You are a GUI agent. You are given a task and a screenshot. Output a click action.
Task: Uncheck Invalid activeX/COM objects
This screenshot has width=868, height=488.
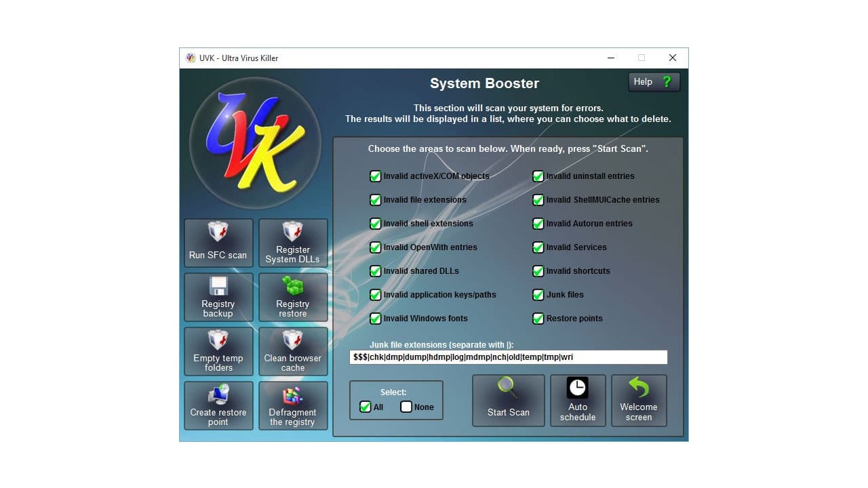tap(376, 176)
